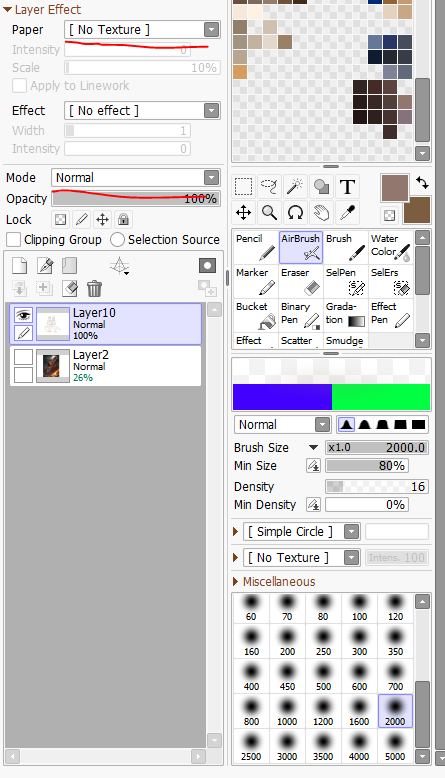Clear the selected layer contents
Screen dimensions: 445x778
(x=69, y=288)
